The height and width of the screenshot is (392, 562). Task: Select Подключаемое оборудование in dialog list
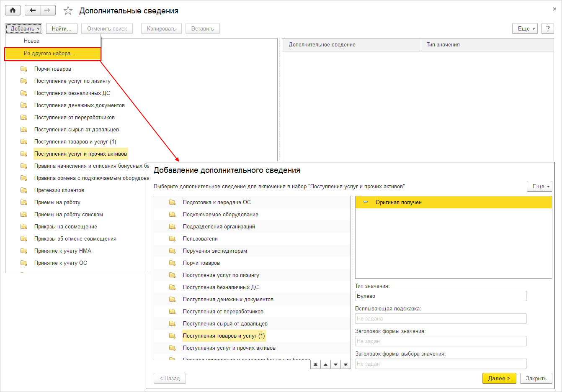click(221, 214)
